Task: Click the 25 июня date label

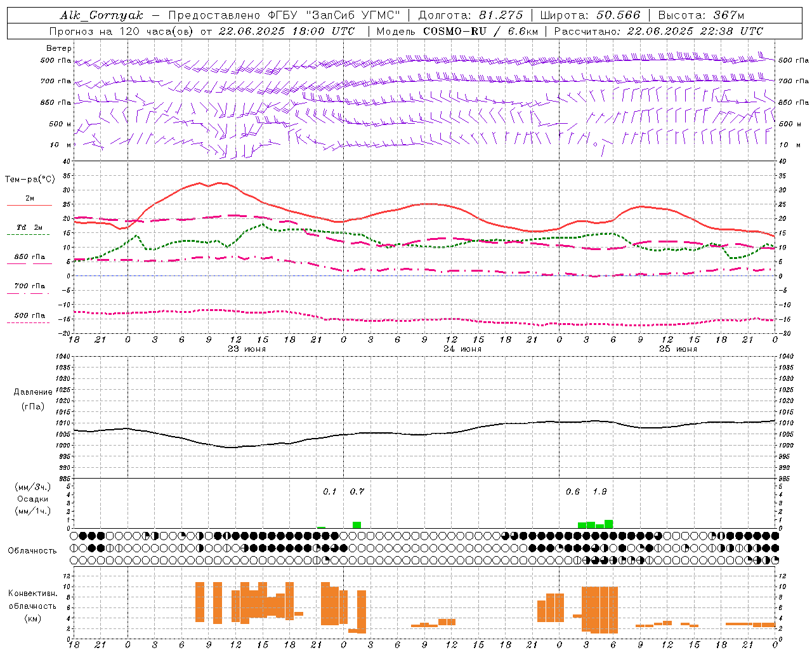Action: pyautogui.click(x=678, y=349)
